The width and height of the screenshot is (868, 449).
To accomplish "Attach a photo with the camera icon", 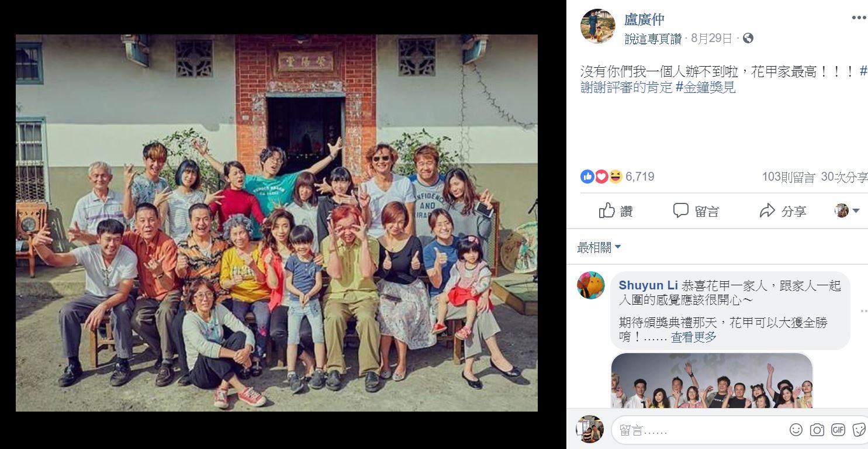I will pyautogui.click(x=817, y=430).
